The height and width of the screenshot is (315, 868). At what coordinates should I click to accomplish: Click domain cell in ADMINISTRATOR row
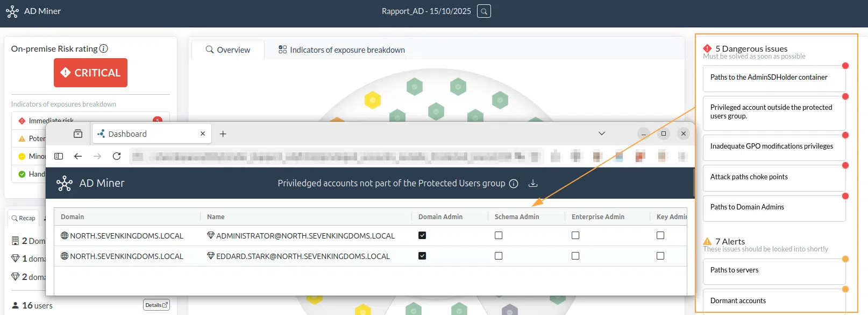[x=126, y=236]
